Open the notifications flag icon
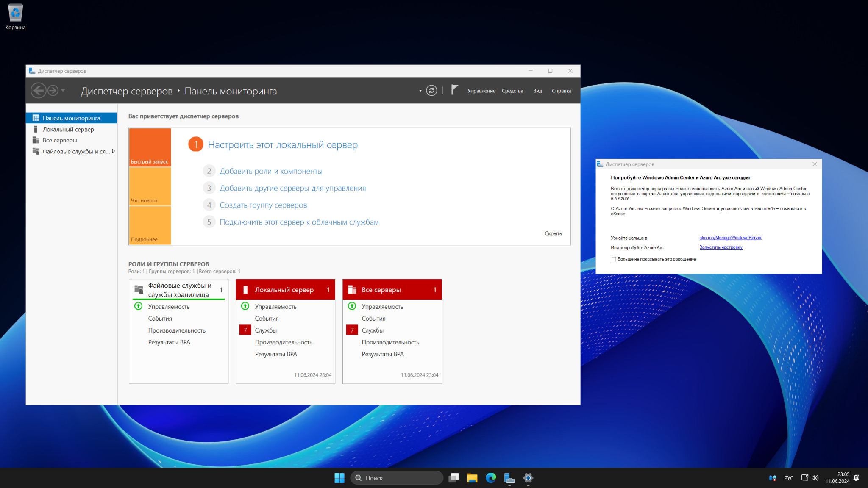This screenshot has height=488, width=868. (x=454, y=90)
